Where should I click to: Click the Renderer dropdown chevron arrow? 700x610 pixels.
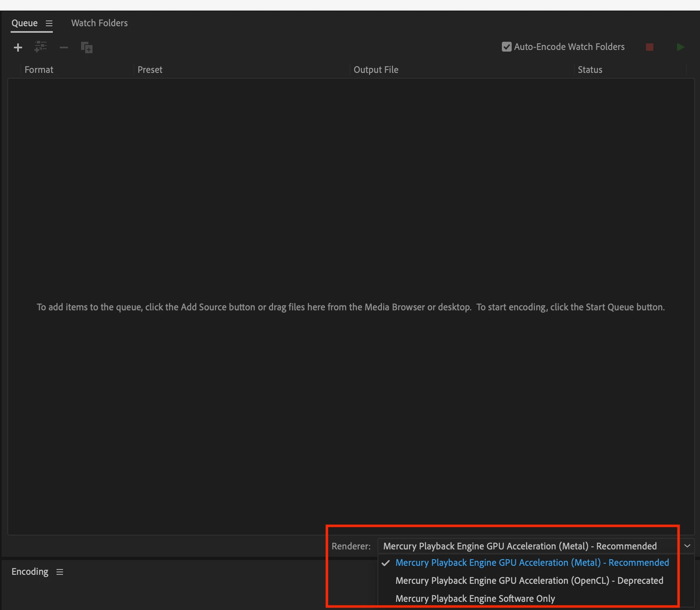click(687, 546)
